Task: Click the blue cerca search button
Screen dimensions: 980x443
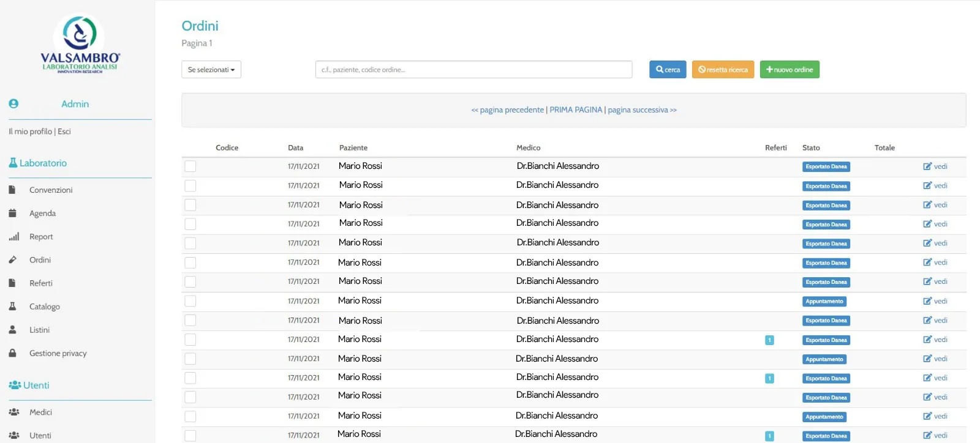Action: tap(668, 70)
